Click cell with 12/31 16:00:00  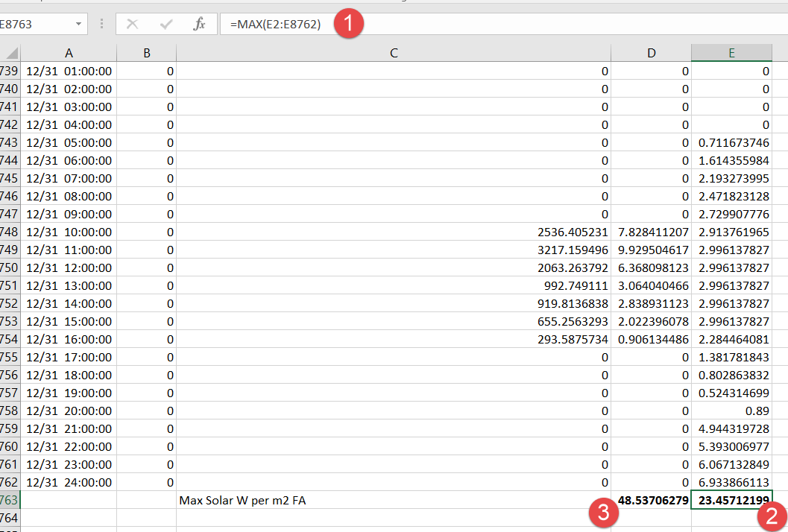[x=69, y=340]
